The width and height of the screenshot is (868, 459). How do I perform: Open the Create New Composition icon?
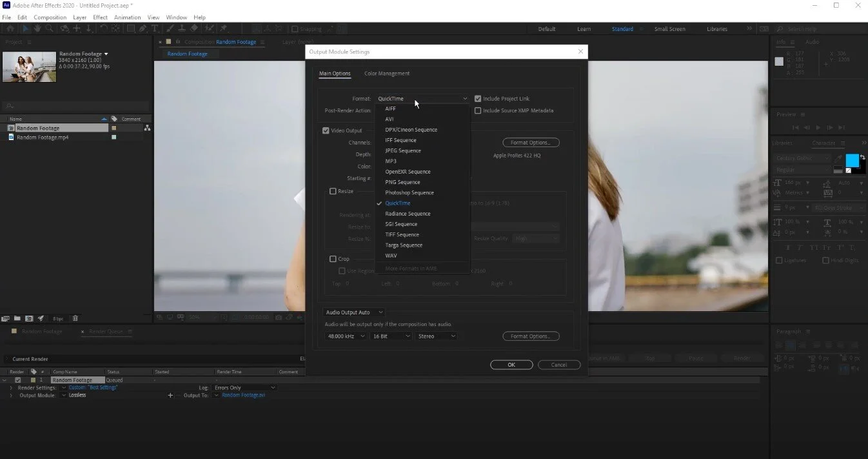point(29,318)
